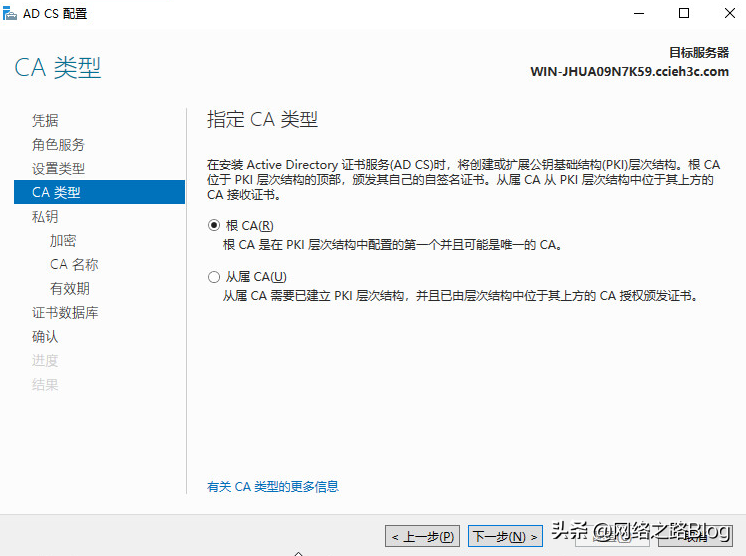Open the 私钥 step
Screen dimensions: 746x556
click(x=45, y=216)
